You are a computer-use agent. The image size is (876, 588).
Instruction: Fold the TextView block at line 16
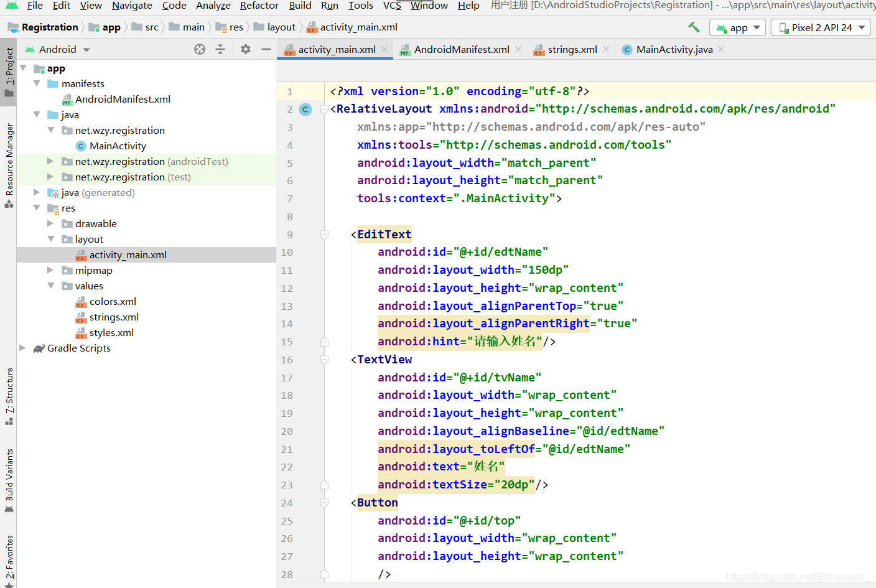(324, 360)
